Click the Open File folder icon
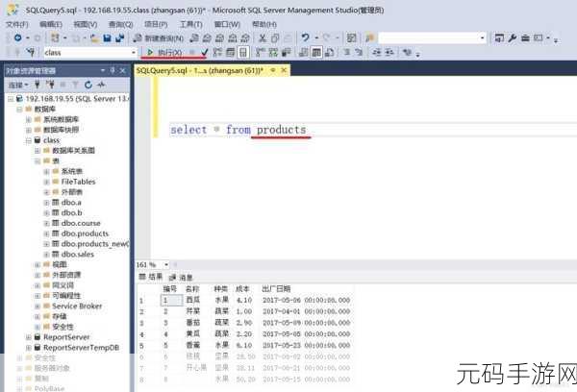Screen dimensions: 577x392 (94, 37)
